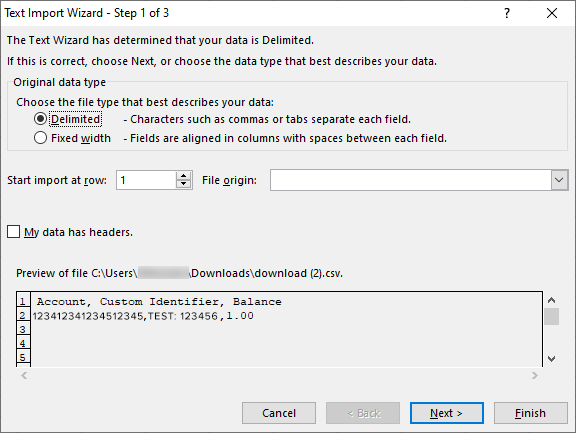Select preview row 2 data line
Image resolution: width=576 pixels, height=433 pixels.
(143, 316)
